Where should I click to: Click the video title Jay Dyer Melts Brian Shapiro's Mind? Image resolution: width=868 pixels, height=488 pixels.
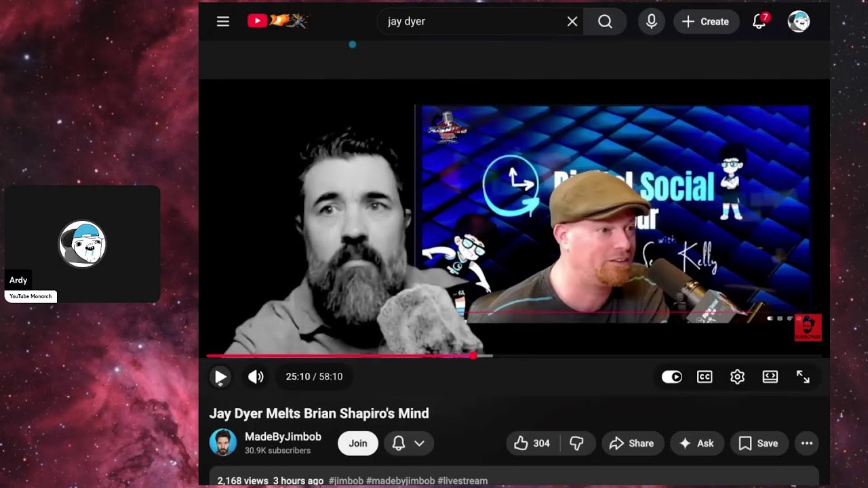click(319, 413)
